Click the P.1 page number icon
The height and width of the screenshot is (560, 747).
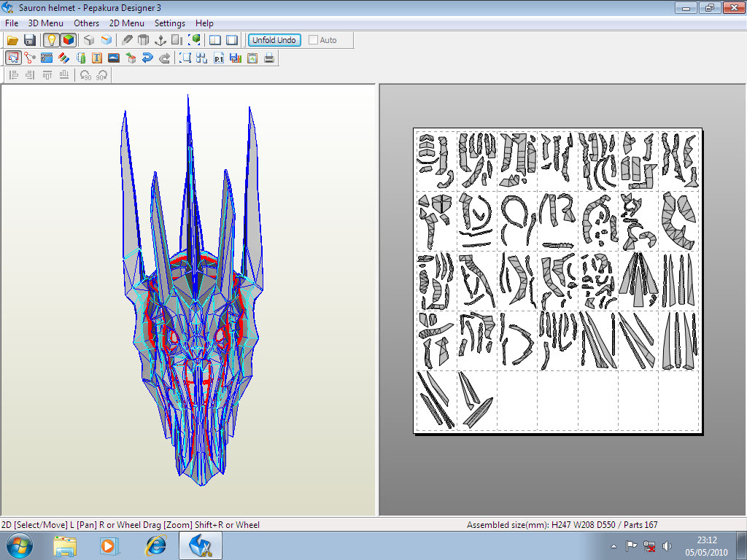pos(219,58)
